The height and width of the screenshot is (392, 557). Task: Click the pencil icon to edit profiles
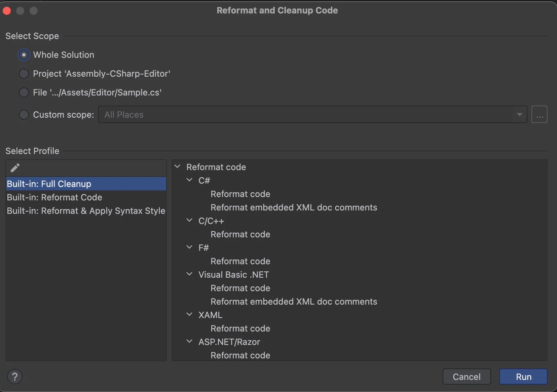pos(15,167)
